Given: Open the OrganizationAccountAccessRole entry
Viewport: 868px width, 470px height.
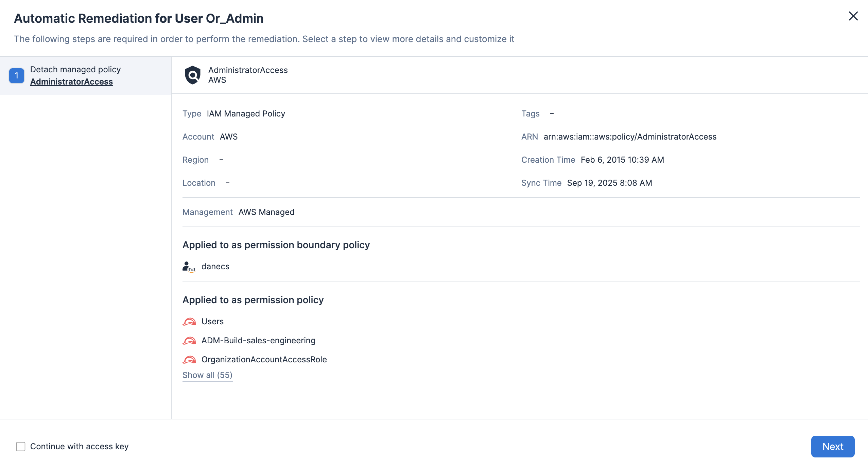Looking at the screenshot, I should 264,360.
